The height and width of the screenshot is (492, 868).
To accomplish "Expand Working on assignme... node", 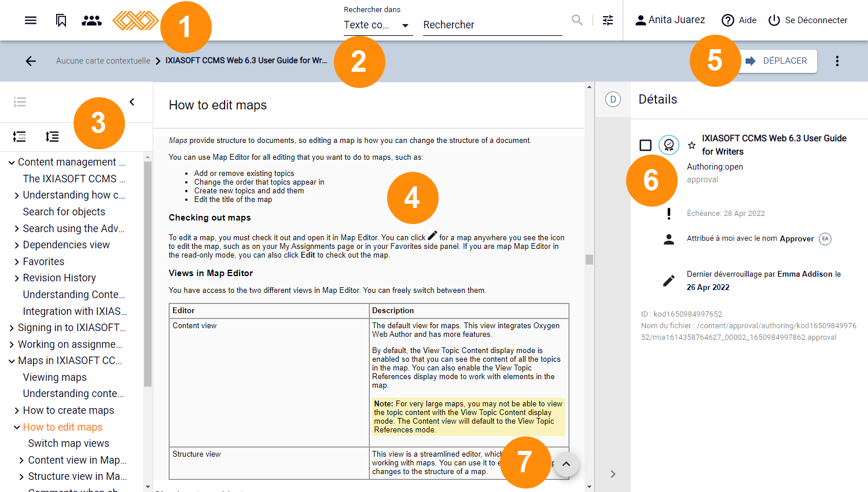I will [12, 345].
